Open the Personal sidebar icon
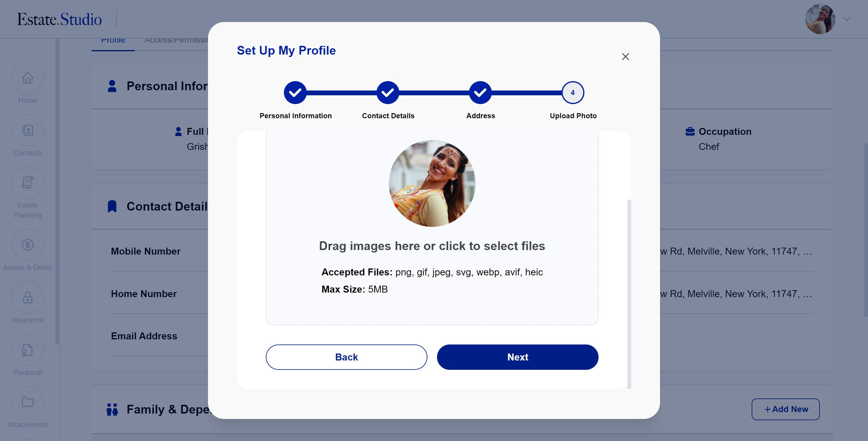This screenshot has width=868, height=441. pyautogui.click(x=28, y=350)
